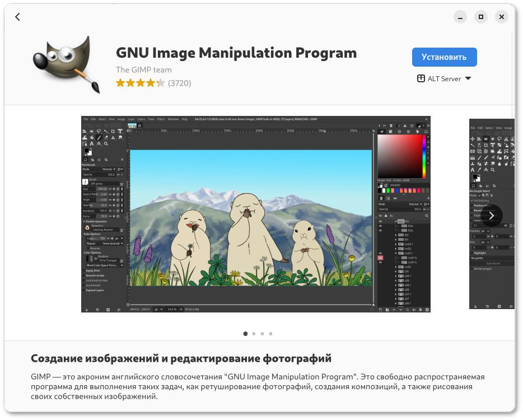Open the main GIMP screenshot with the marmots
The height and width of the screenshot is (420, 523).
(256, 214)
